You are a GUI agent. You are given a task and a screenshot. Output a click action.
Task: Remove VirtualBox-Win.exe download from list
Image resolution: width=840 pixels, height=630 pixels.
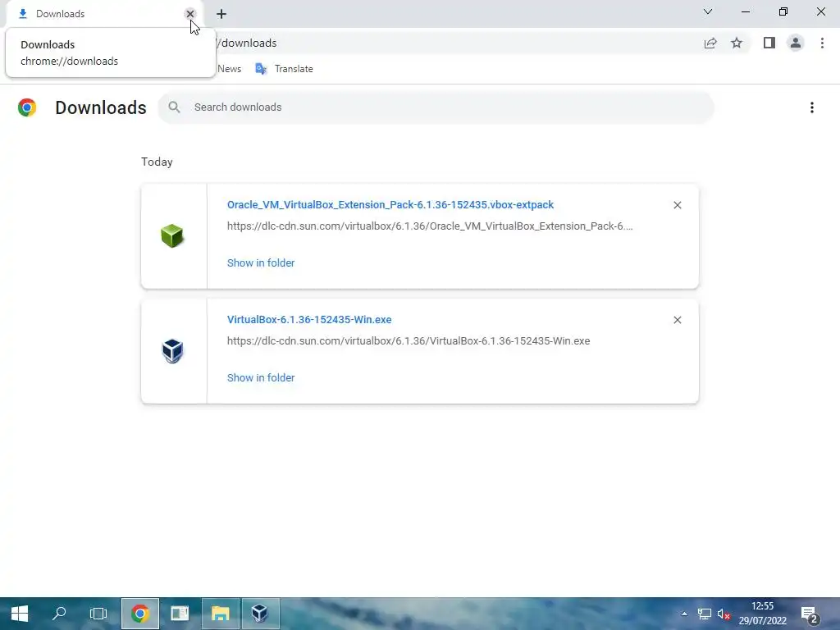click(677, 320)
